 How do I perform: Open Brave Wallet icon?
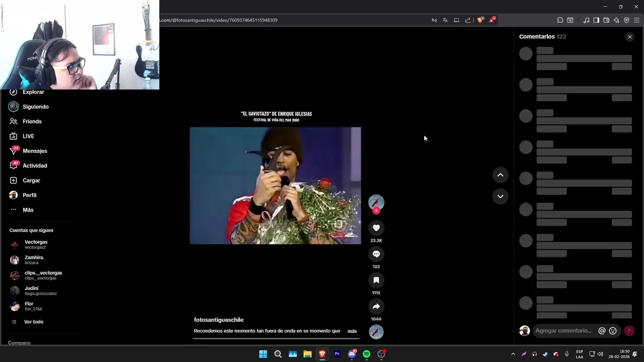[606, 20]
